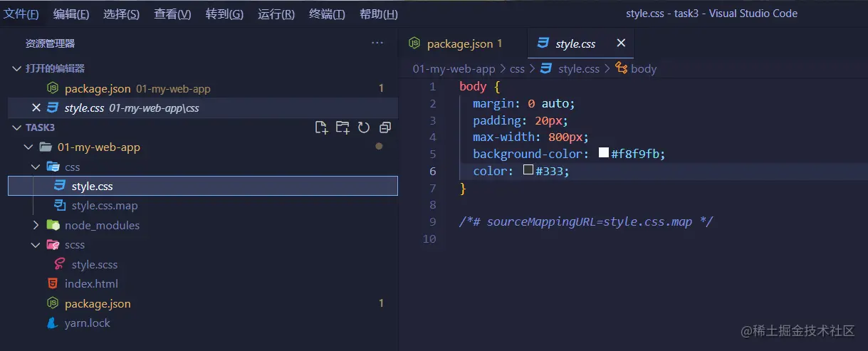Click the #f8f9fb color swatch

click(x=604, y=153)
